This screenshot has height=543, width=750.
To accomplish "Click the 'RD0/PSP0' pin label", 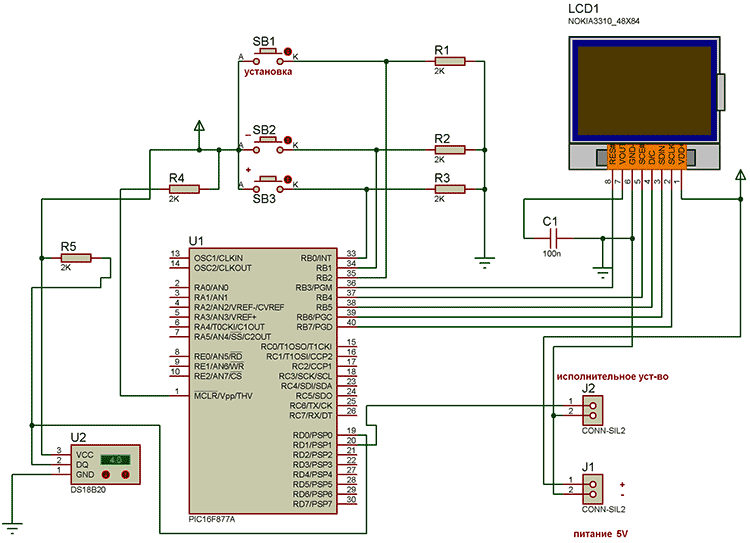I will pos(312,435).
